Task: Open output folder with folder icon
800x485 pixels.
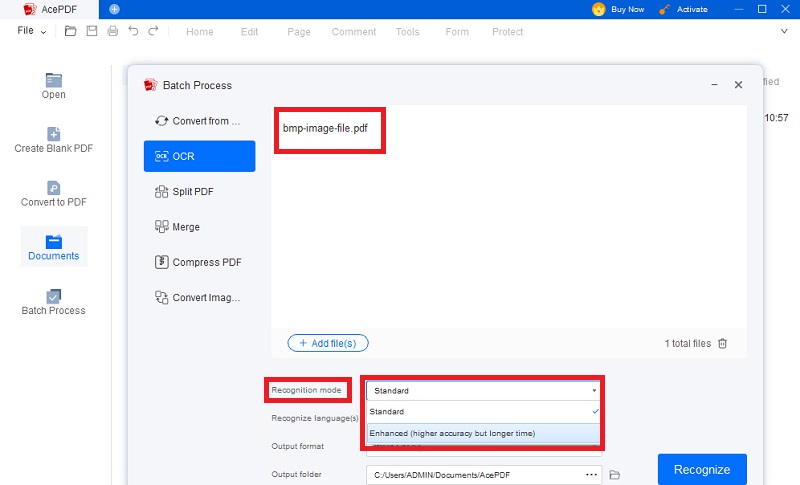Action: click(615, 475)
